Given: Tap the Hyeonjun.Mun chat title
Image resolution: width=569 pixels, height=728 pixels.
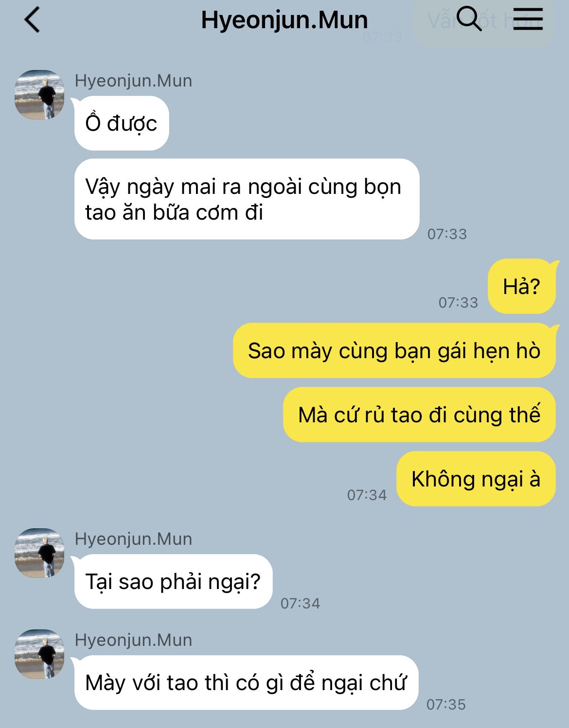Looking at the screenshot, I should click(x=284, y=20).
